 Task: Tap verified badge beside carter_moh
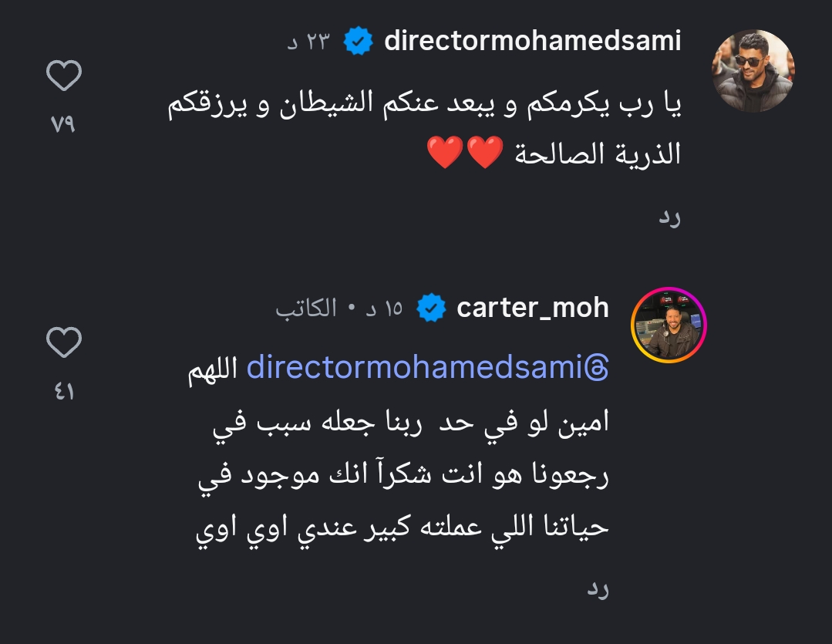(431, 309)
